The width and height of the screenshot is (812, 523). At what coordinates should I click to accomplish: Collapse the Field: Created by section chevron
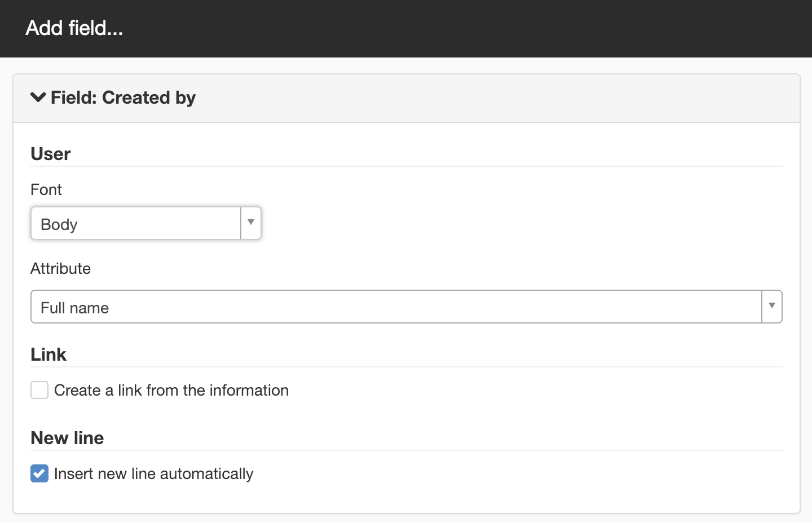click(x=38, y=97)
